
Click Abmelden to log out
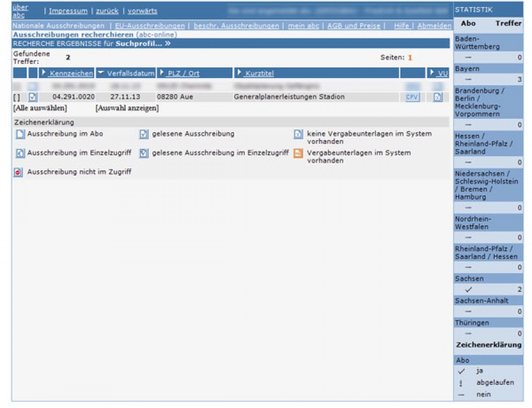[434, 26]
